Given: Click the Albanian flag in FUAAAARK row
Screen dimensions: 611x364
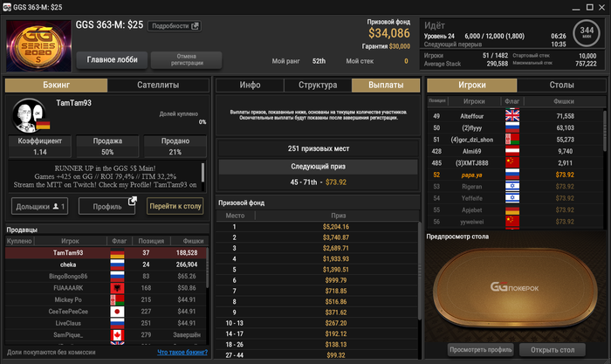Looking at the screenshot, I should (117, 288).
